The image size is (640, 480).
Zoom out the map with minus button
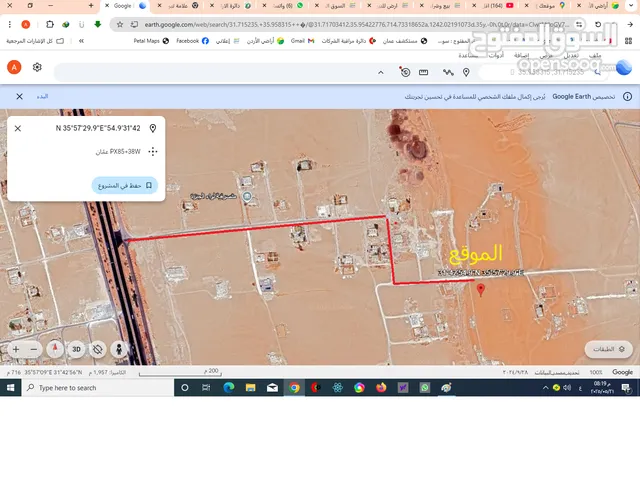pos(34,349)
